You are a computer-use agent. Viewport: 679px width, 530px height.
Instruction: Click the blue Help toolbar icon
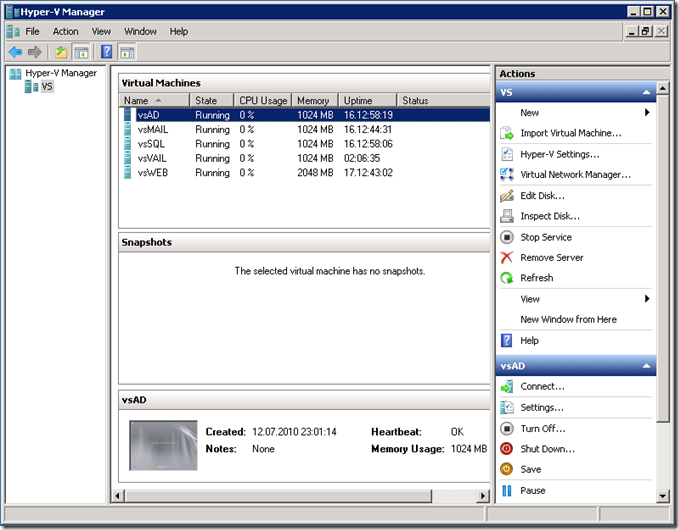click(x=106, y=52)
